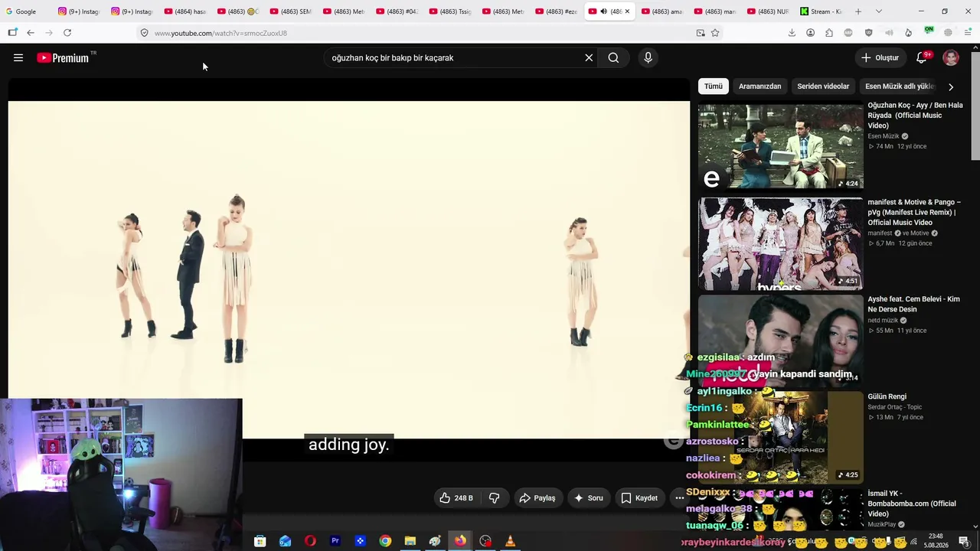Click the Oluştur create button
Screen dimensions: 980x551
(880, 57)
